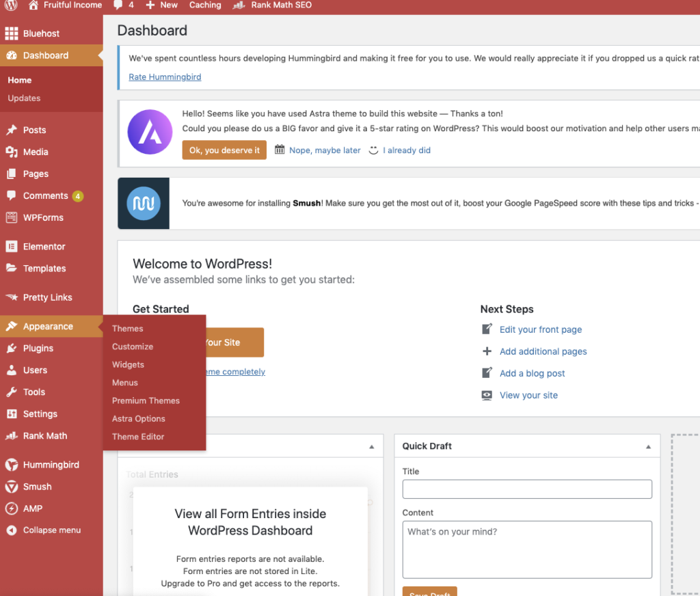Click the partially hidden Your Site button
This screenshot has width=700, height=596.
point(235,342)
